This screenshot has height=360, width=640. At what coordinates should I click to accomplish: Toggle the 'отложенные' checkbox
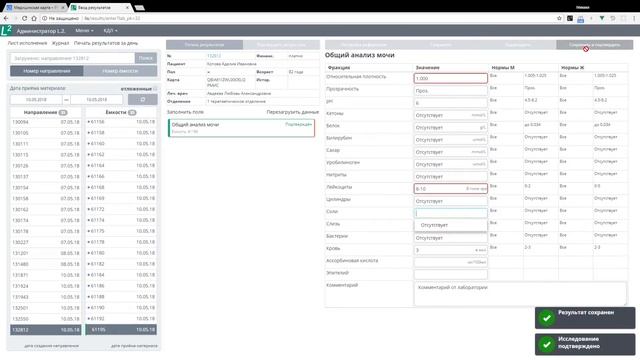tap(155, 89)
